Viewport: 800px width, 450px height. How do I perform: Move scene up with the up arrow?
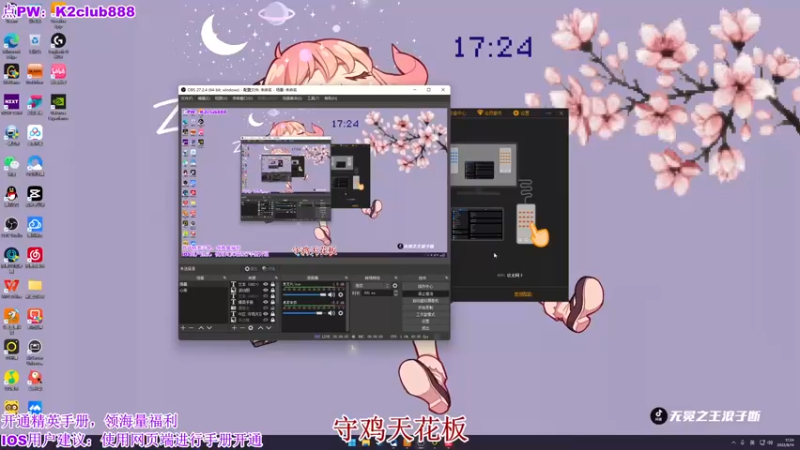201,328
